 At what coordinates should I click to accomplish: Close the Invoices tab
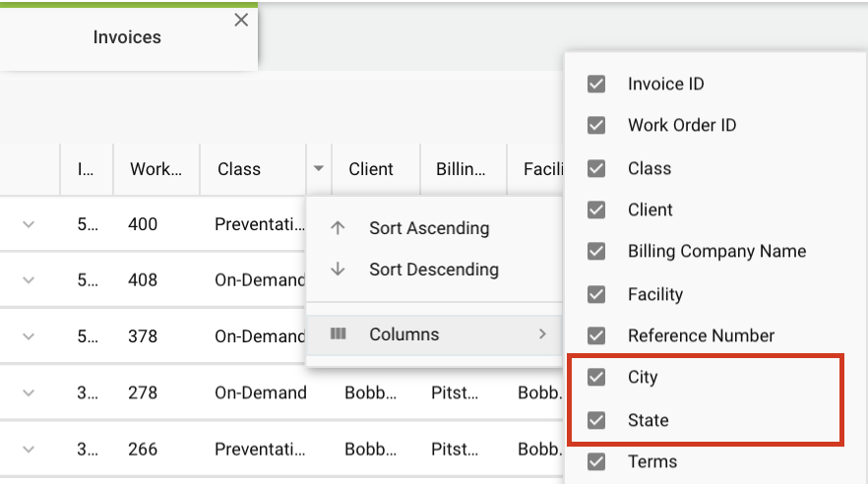(x=241, y=20)
